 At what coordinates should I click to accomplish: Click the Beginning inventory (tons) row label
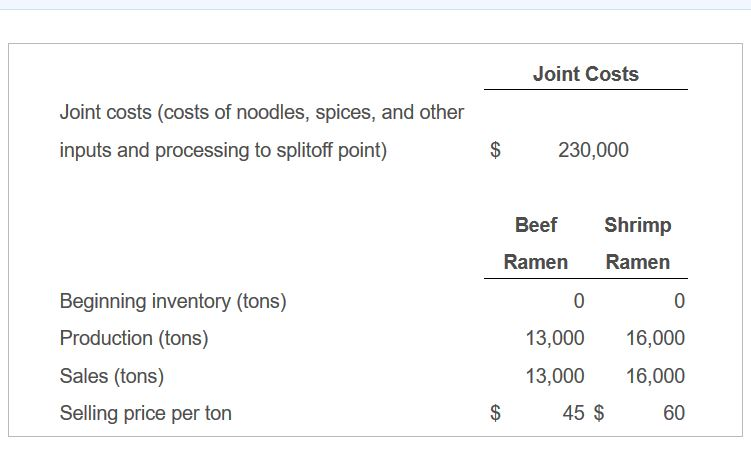173,301
